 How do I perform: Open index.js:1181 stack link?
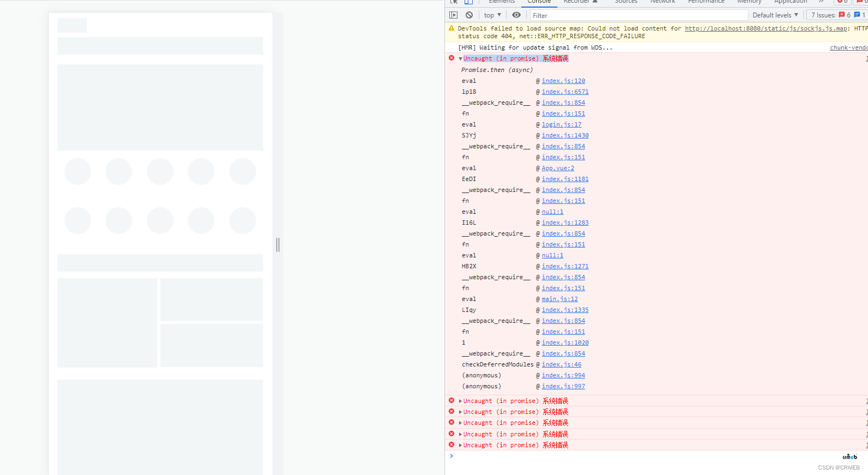click(x=565, y=179)
